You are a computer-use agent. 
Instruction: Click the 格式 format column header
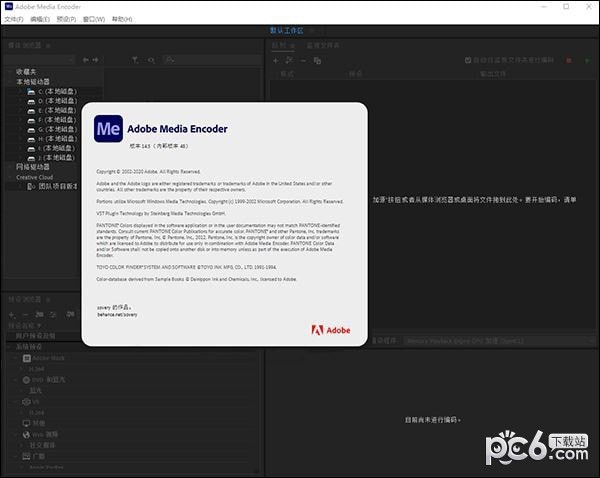coord(287,74)
